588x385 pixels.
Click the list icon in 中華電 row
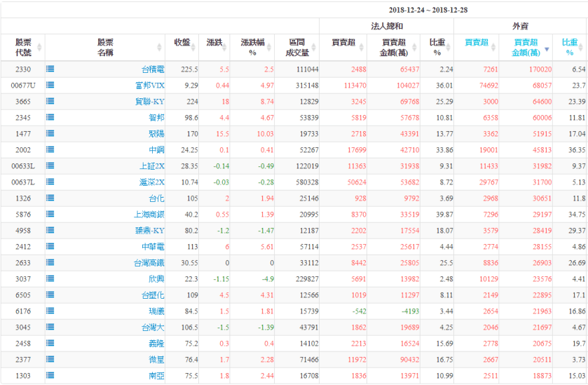click(50, 246)
